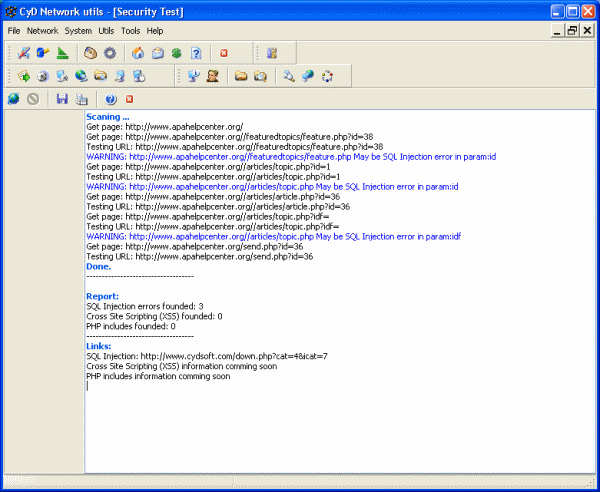Click 'Get page: http://www.apahelpcenter.org/' line

coord(165,127)
